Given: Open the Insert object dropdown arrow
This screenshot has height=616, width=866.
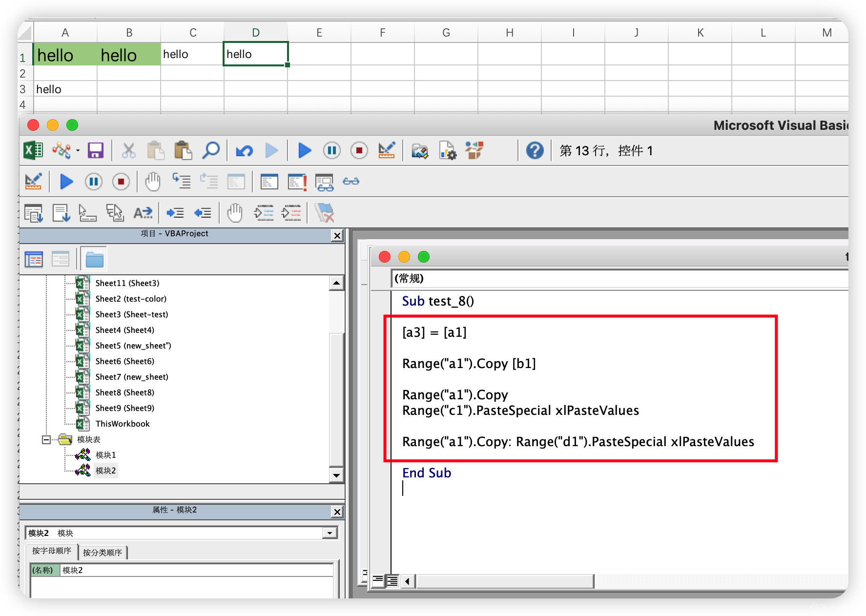Looking at the screenshot, I should (78, 151).
